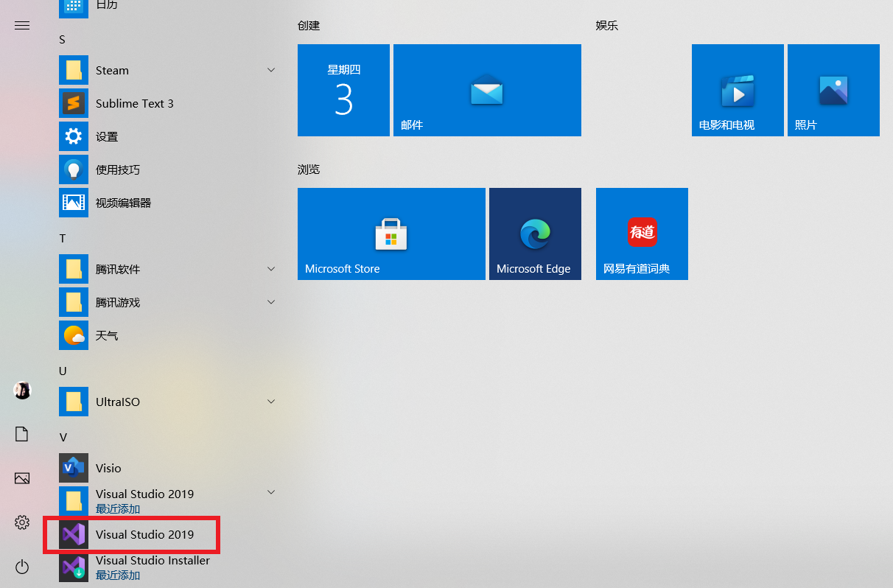Screen dimensions: 893x588
Task: Open the 日历 tile showing 星期四 3
Action: 343,90
